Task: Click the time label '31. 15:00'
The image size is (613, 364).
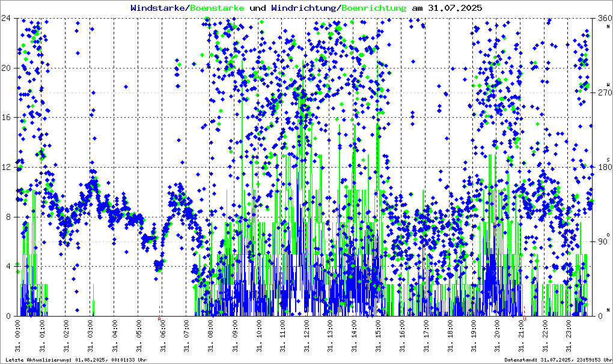Action: pos(379,336)
